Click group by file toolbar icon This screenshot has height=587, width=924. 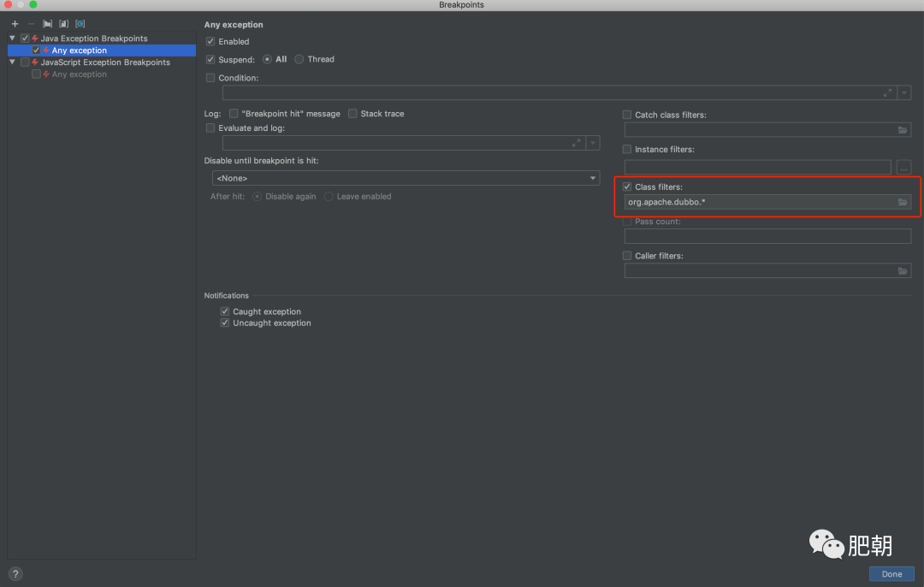tap(63, 24)
